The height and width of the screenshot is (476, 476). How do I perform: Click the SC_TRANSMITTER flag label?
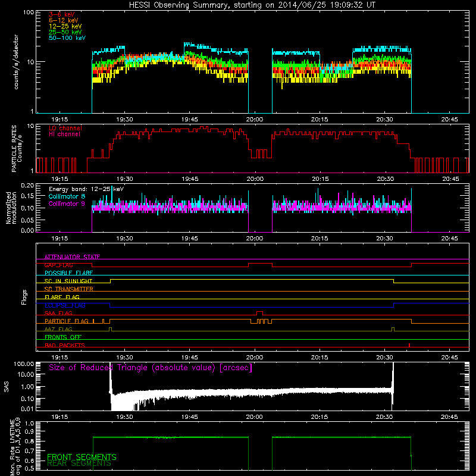(x=68, y=289)
